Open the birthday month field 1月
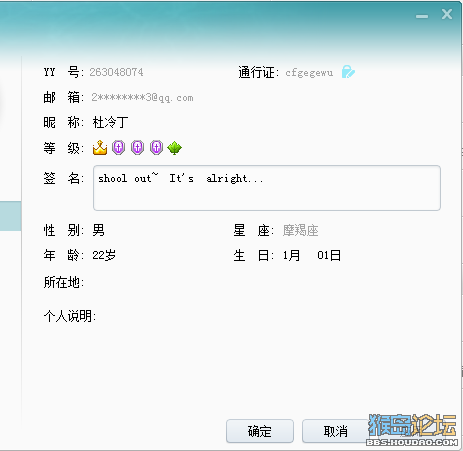Image resolution: width=463 pixels, height=451 pixels. (291, 256)
